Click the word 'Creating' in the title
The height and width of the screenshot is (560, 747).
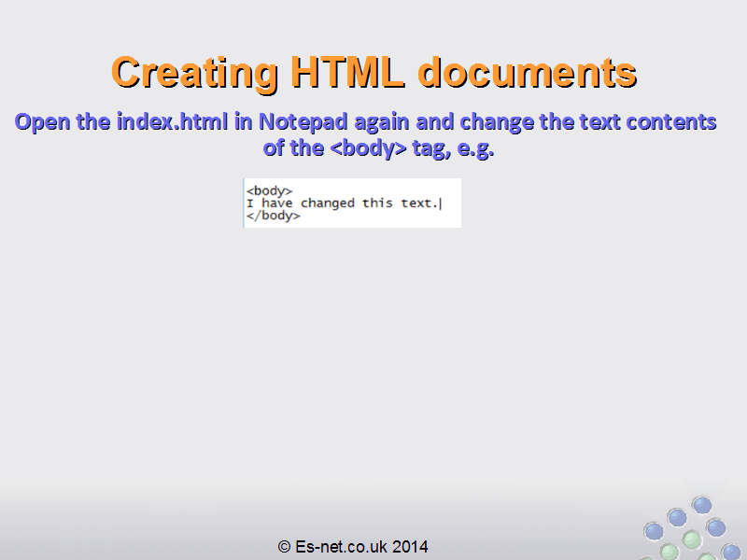193,72
